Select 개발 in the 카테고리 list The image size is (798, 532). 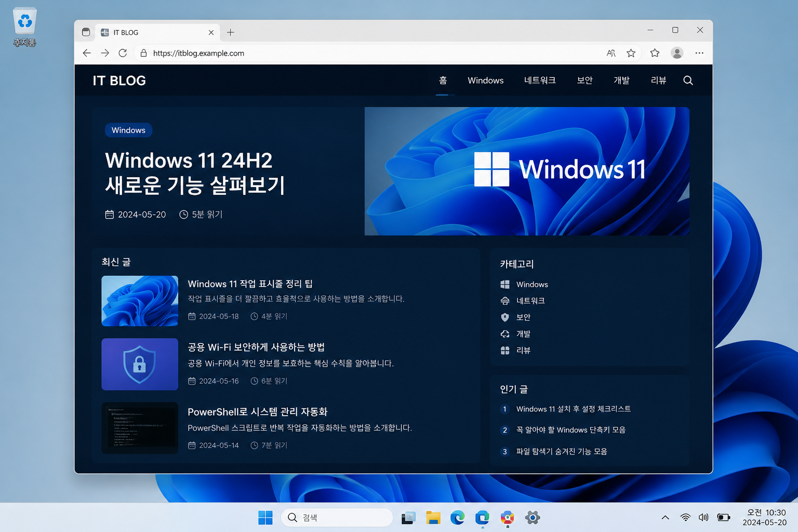pos(523,334)
